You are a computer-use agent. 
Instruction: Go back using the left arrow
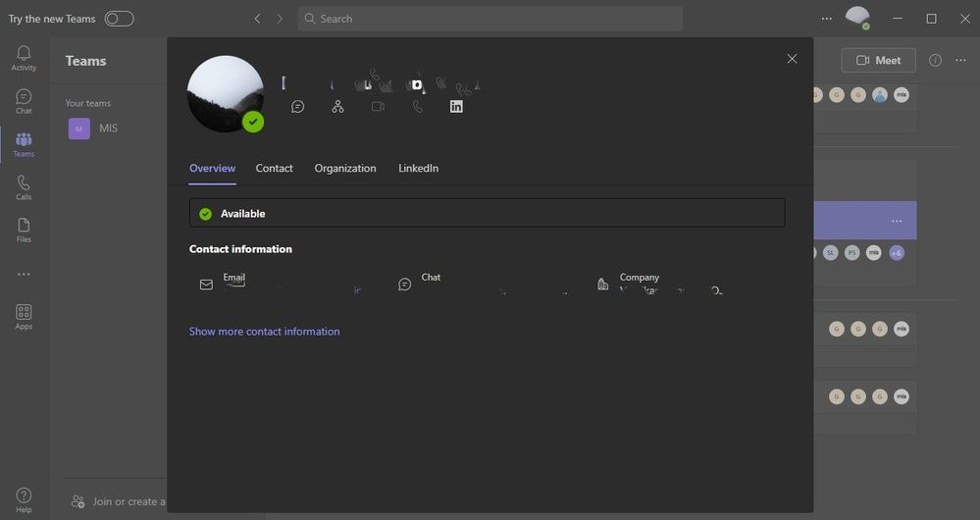[x=257, y=19]
